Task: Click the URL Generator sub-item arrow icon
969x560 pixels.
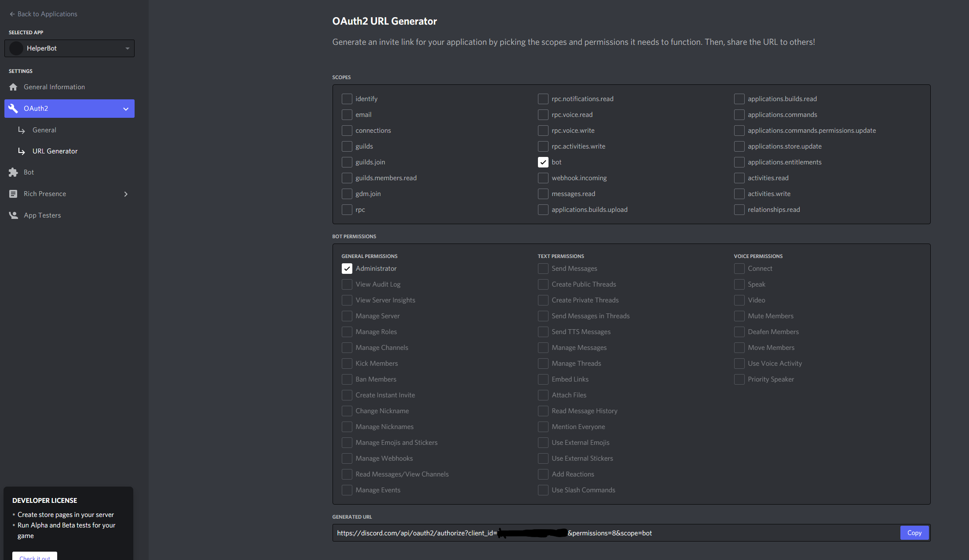Action: pos(22,151)
